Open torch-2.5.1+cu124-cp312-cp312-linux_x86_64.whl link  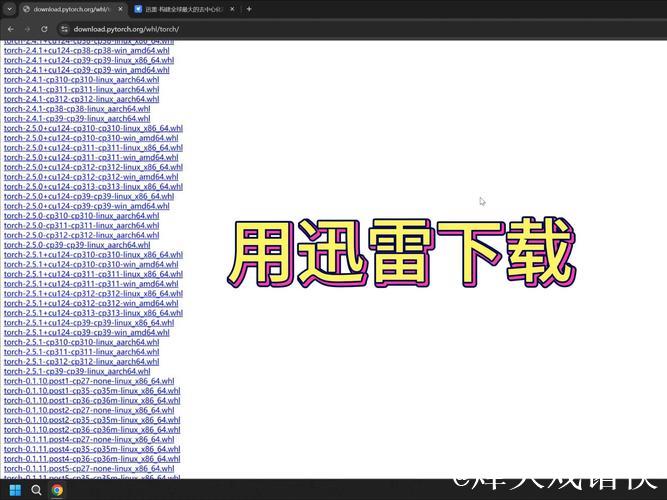coord(94,294)
